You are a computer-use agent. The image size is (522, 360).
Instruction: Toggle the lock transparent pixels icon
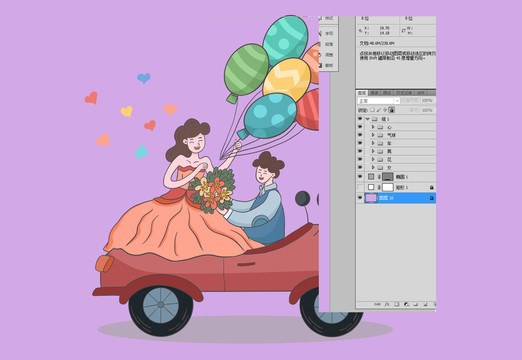point(372,110)
